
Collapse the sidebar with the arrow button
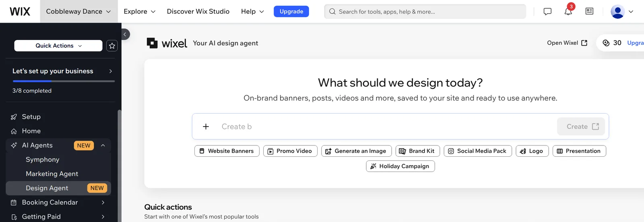(125, 34)
